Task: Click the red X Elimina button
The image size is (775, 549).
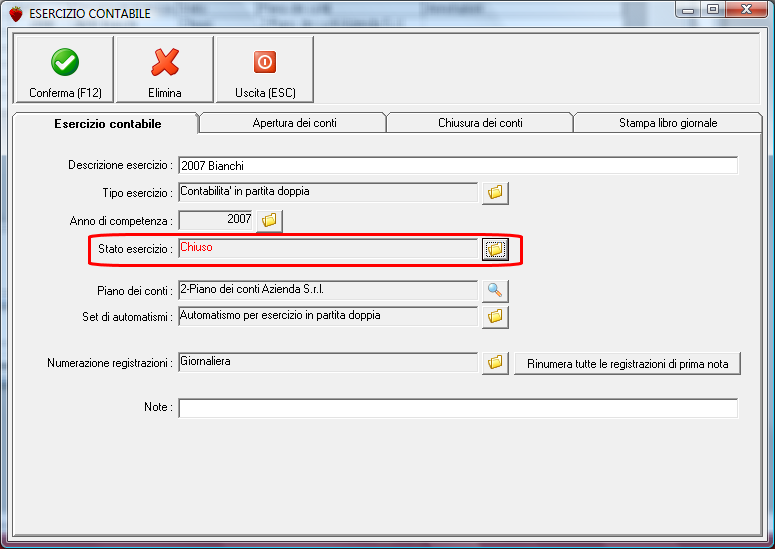Action: click(x=165, y=69)
